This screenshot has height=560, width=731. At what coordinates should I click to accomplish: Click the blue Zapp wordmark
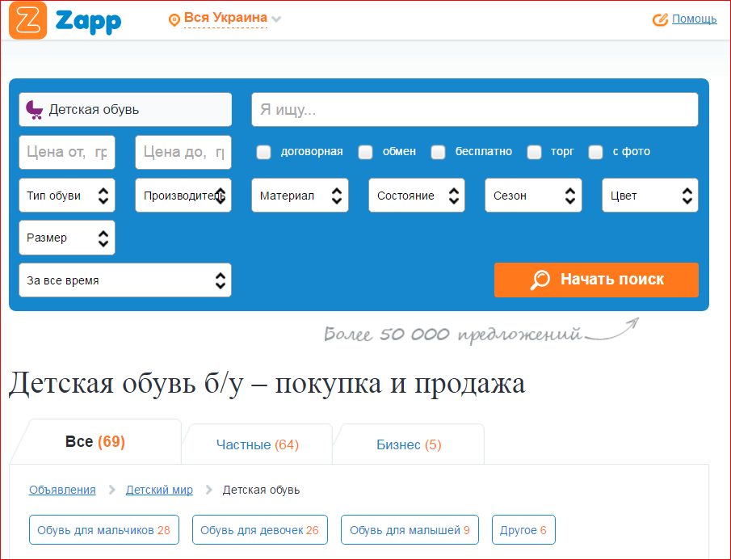pyautogui.click(x=88, y=22)
